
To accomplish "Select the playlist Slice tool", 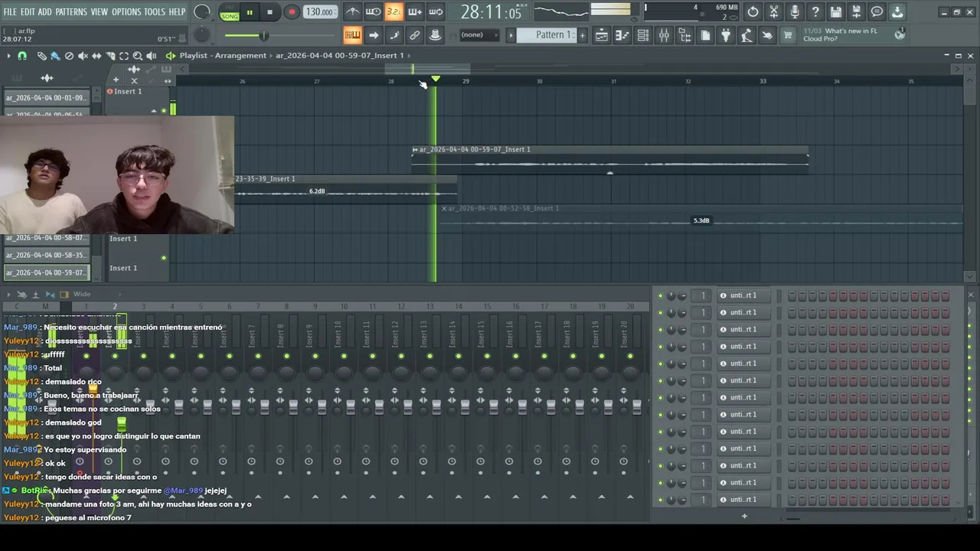I will pos(110,56).
